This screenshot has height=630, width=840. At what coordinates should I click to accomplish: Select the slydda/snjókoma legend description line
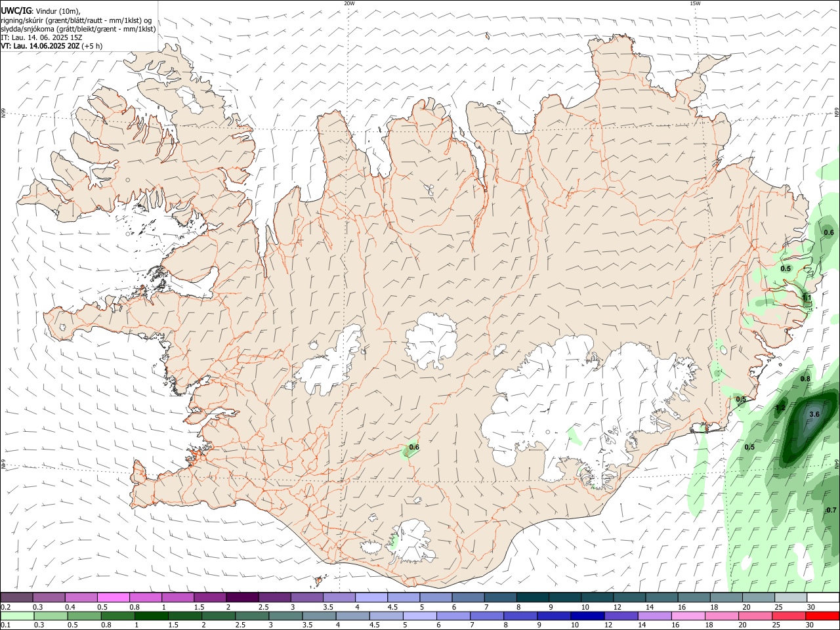(x=78, y=29)
